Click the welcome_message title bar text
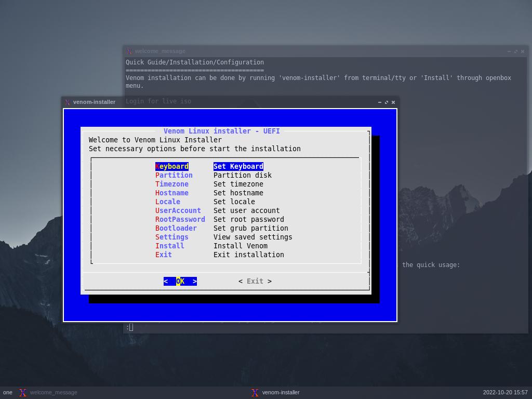The image size is (532, 399). pos(160,51)
